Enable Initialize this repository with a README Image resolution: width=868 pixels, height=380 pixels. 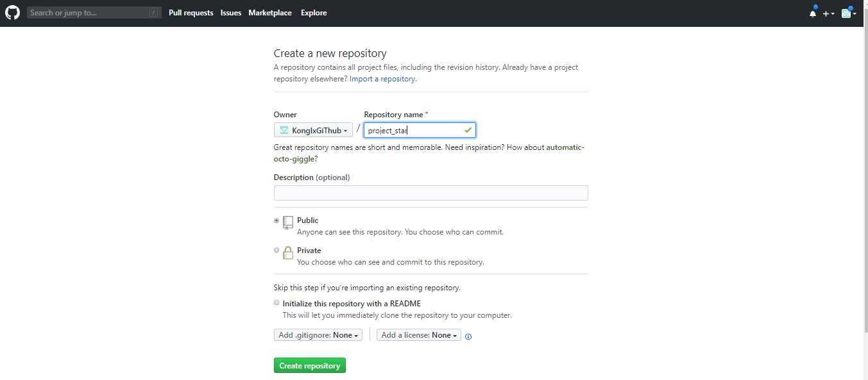click(x=277, y=302)
